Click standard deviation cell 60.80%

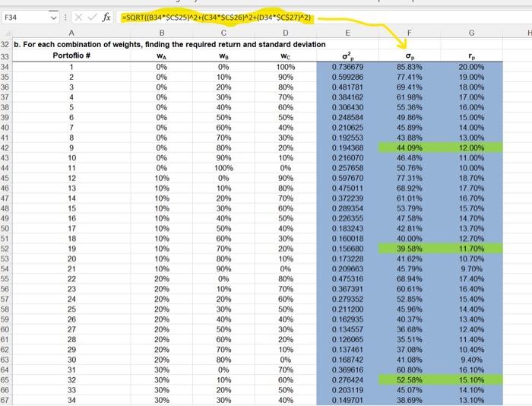click(x=410, y=370)
